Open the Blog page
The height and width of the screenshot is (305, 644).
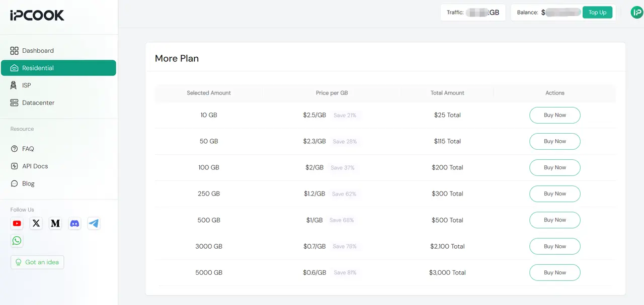click(28, 183)
